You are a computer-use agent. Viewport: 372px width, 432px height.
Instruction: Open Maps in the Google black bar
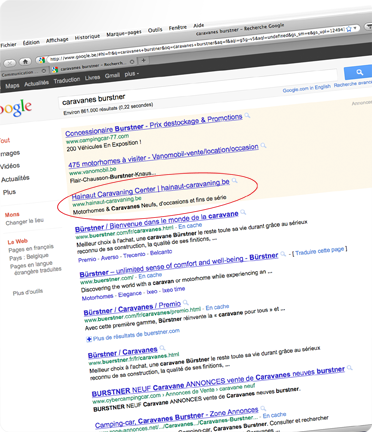tap(12, 86)
